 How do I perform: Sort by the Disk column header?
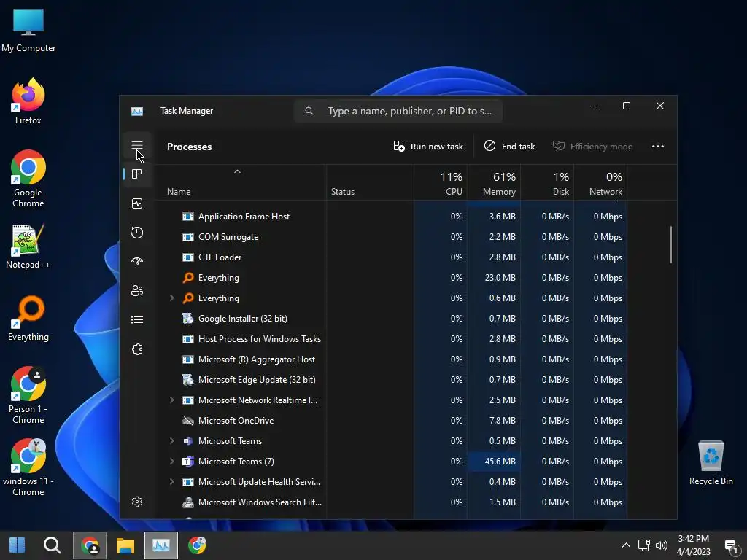[x=547, y=183]
